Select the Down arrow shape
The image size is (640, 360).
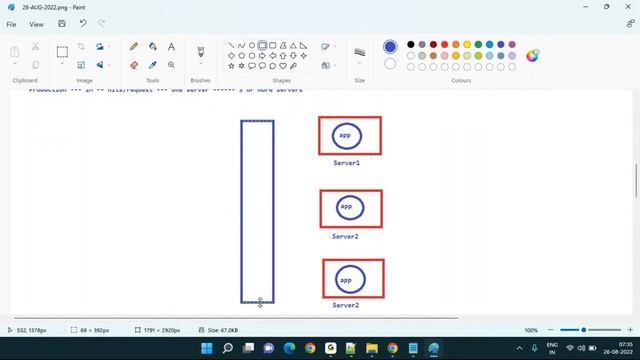click(x=293, y=56)
